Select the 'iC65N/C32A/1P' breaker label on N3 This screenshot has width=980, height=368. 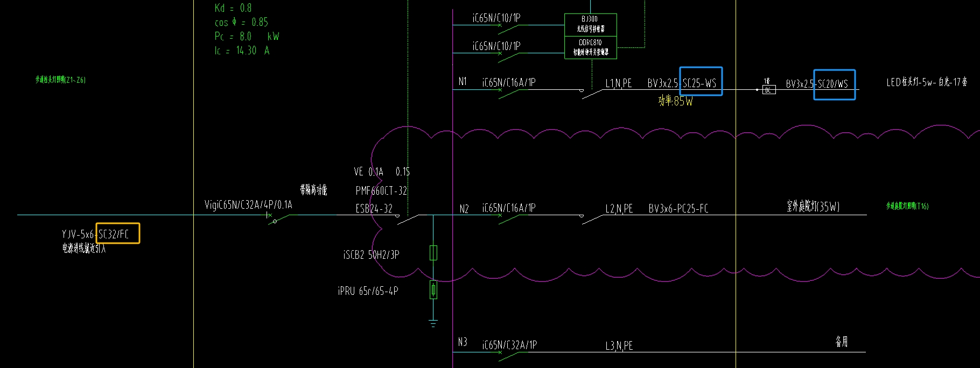[x=509, y=345]
